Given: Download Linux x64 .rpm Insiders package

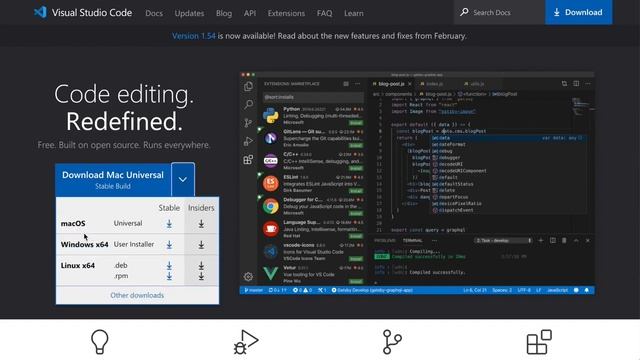Looking at the screenshot, I should point(201,276).
